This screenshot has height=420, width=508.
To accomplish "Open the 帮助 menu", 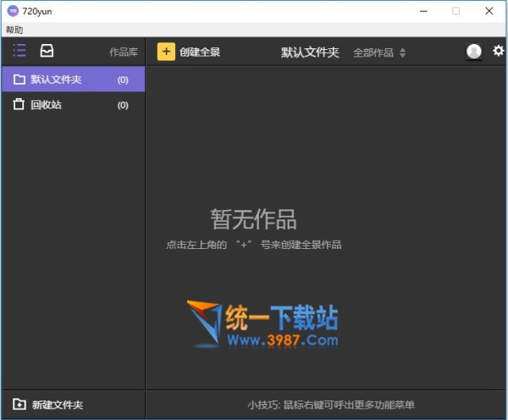I will click(x=14, y=30).
